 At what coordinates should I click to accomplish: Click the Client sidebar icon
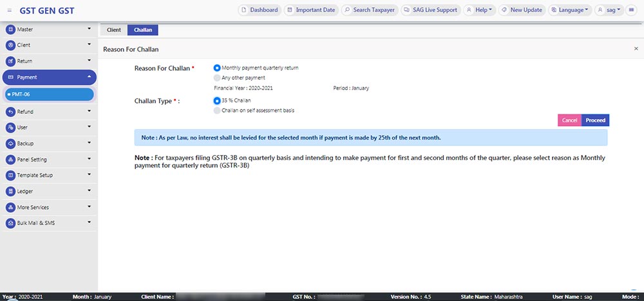(10, 46)
